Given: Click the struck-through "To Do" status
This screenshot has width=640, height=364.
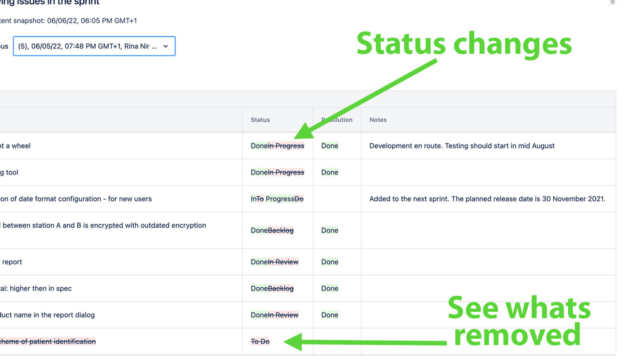Looking at the screenshot, I should (260, 342).
